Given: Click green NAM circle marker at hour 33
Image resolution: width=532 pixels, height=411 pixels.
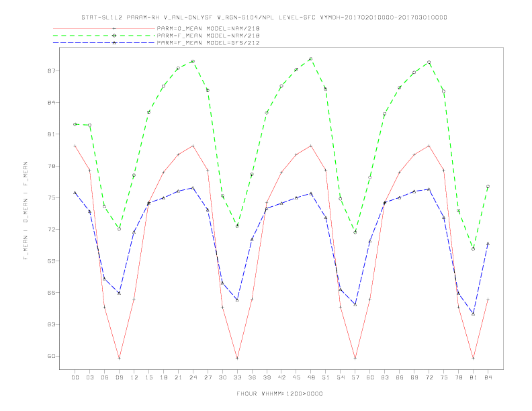Looking at the screenshot, I should coord(237,226).
